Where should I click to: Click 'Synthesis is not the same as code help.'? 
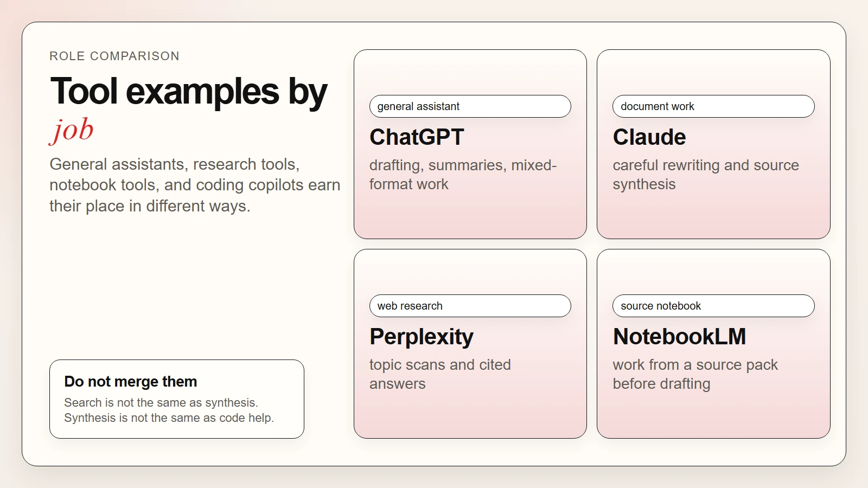click(x=169, y=418)
